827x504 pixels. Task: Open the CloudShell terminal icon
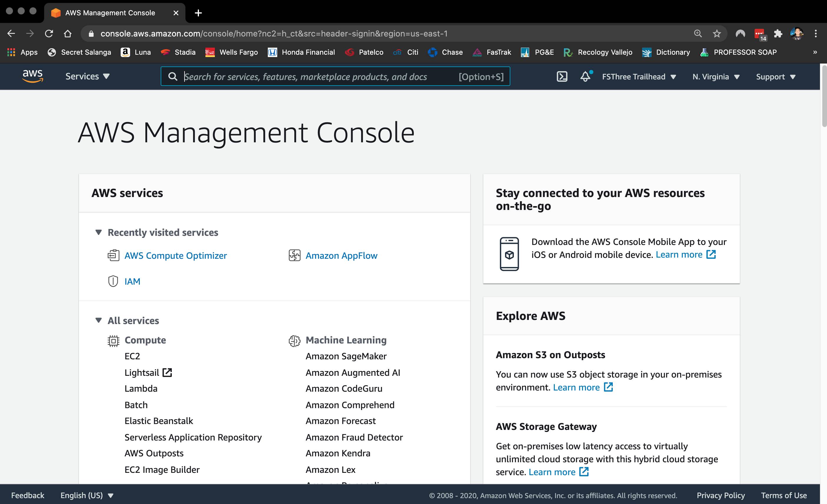coord(562,76)
